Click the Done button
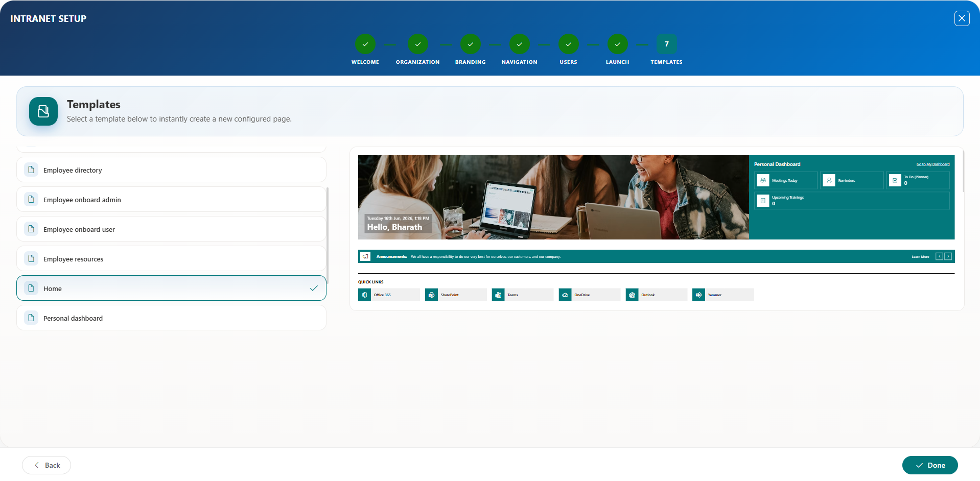980x481 pixels. [x=930, y=465]
